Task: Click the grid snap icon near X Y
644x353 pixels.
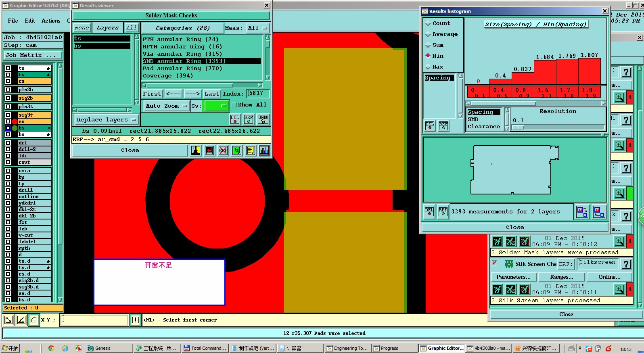Action: [x=34, y=320]
